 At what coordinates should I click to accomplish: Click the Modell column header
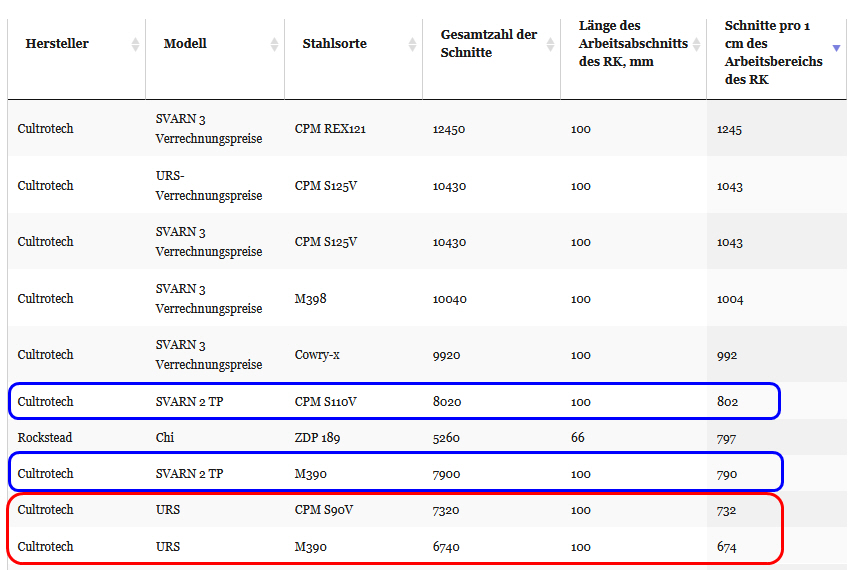coord(185,43)
